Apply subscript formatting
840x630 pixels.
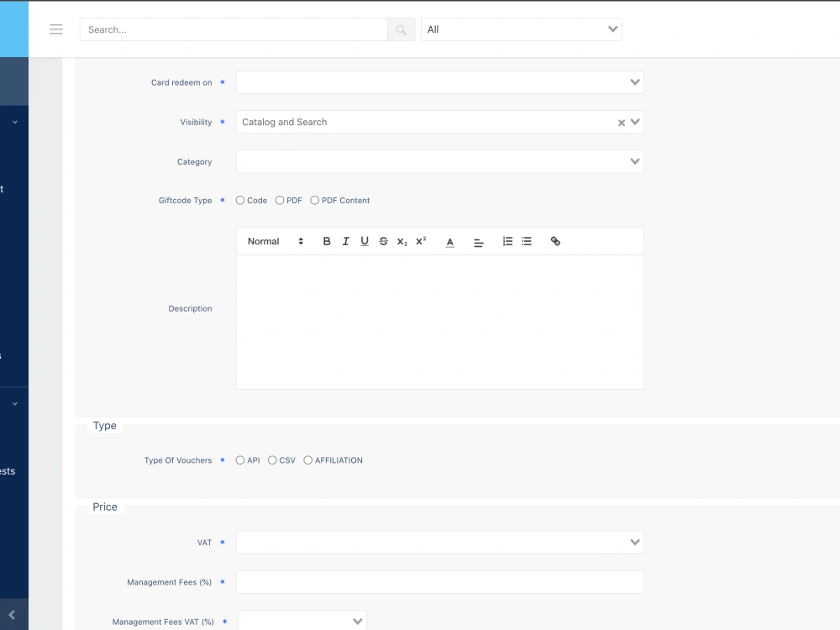(402, 242)
